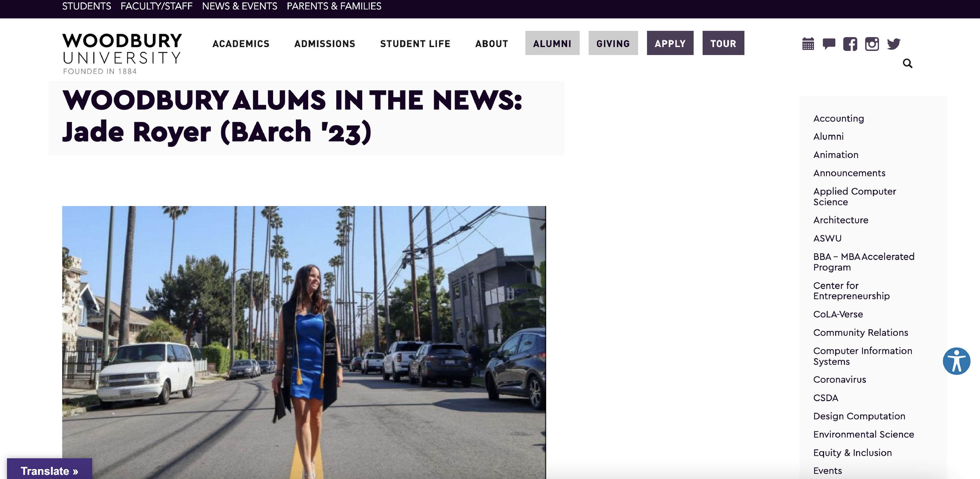
Task: Open the calendar icon in header
Action: [808, 44]
